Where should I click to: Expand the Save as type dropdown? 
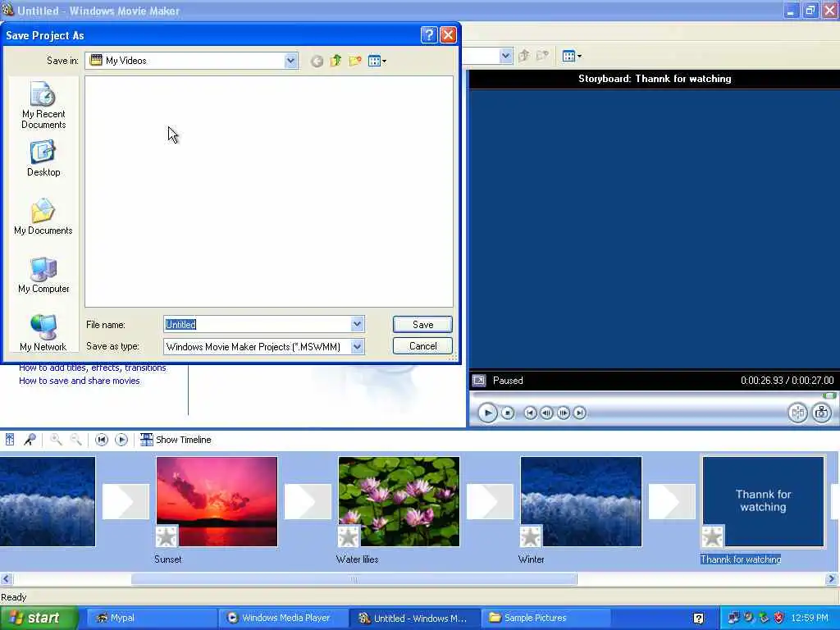[x=358, y=347]
